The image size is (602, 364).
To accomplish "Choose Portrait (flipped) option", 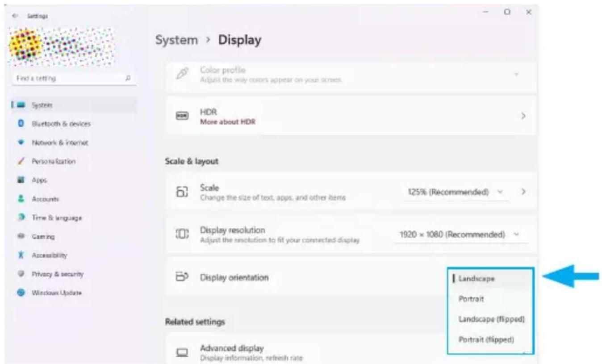I will coord(491,339).
